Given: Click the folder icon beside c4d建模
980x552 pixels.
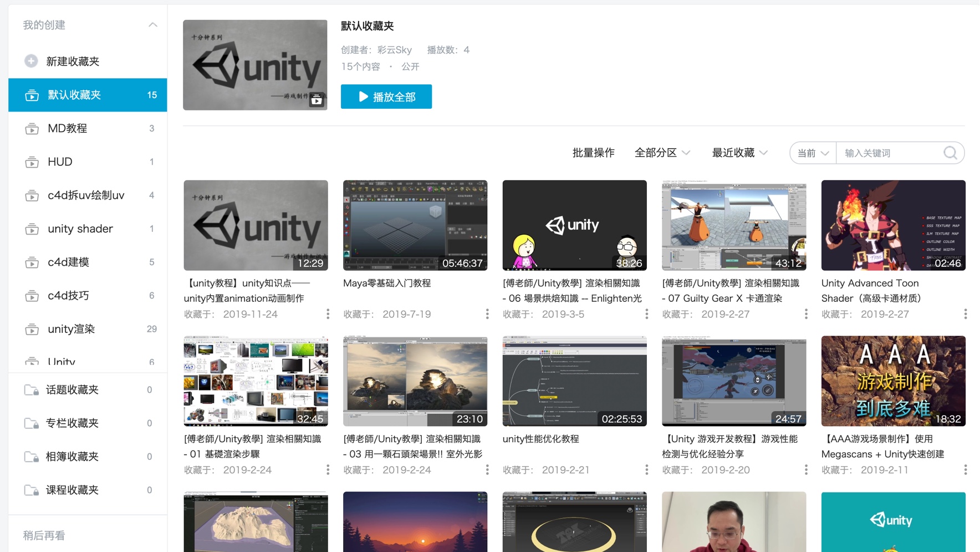Looking at the screenshot, I should (32, 262).
